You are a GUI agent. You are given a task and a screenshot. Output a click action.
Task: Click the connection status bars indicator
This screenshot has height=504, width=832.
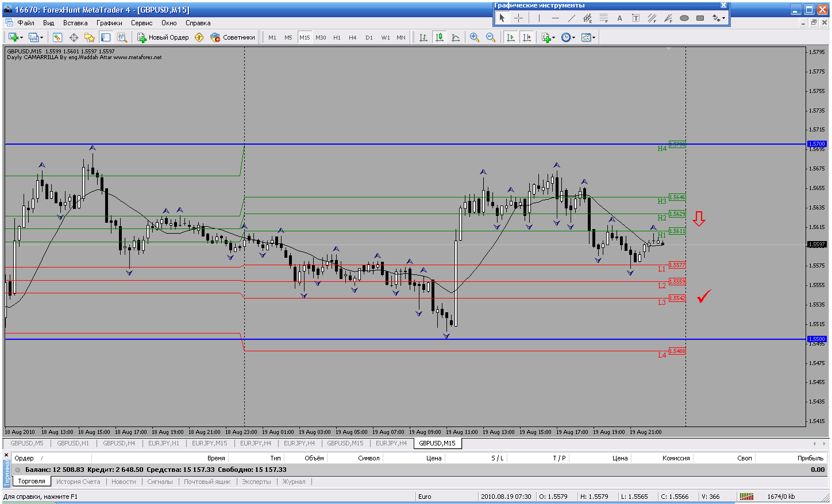tap(746, 497)
